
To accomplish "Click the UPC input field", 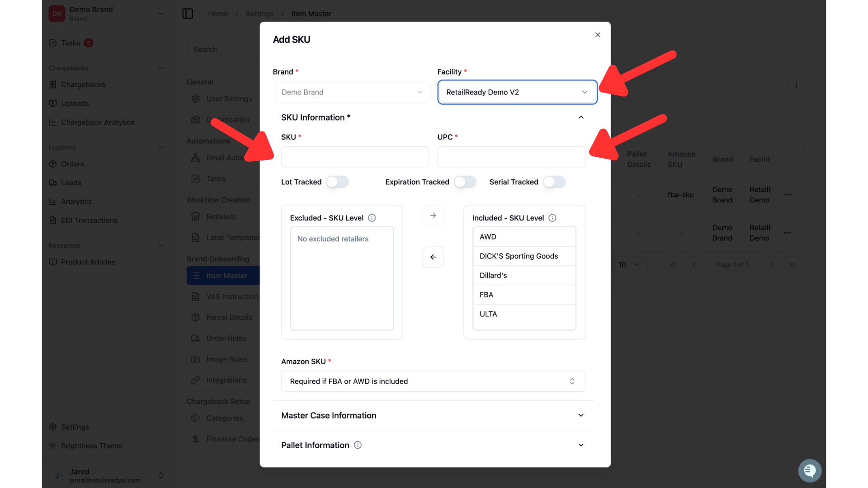I will point(511,157).
